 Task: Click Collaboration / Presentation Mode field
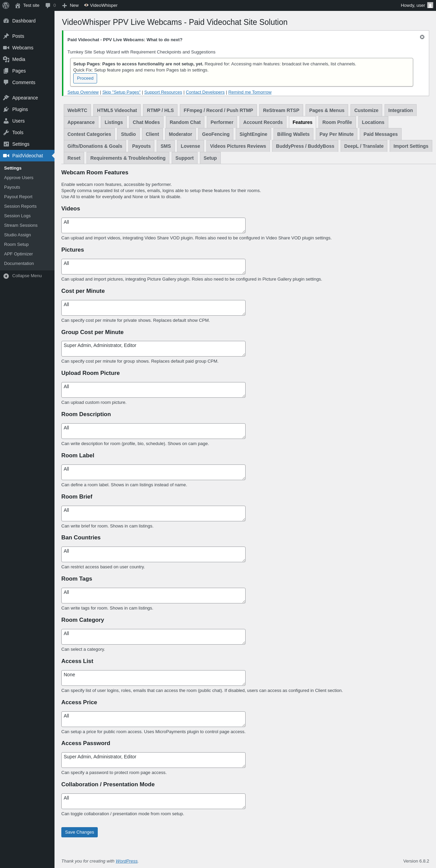point(153,801)
